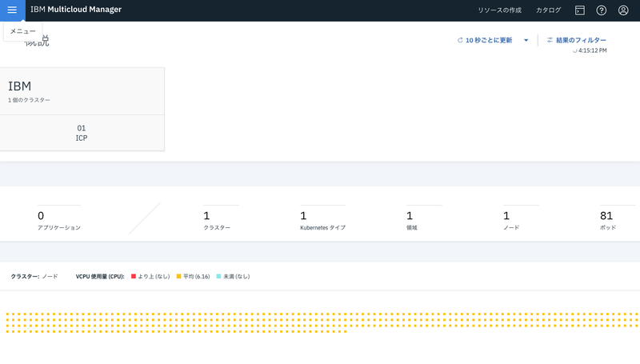Click the filter sliders icon
This screenshot has width=640, height=364.
point(550,40)
